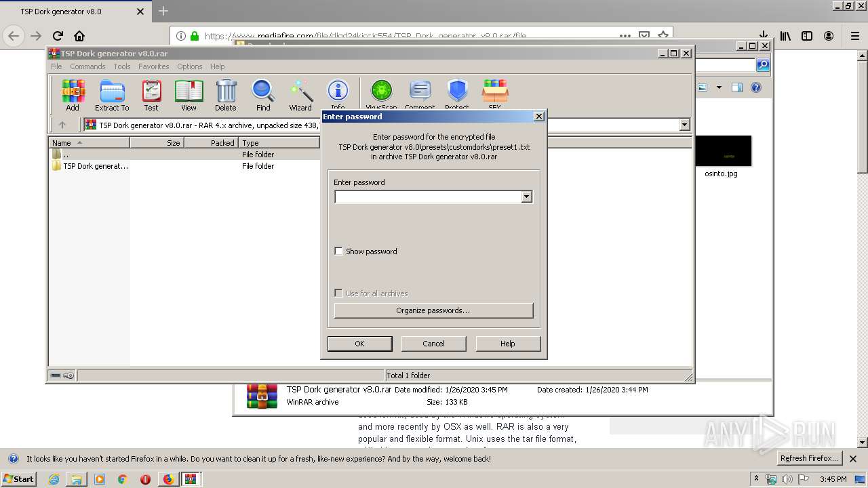
Task: Click the Extract To toolbar icon
Action: [112, 95]
